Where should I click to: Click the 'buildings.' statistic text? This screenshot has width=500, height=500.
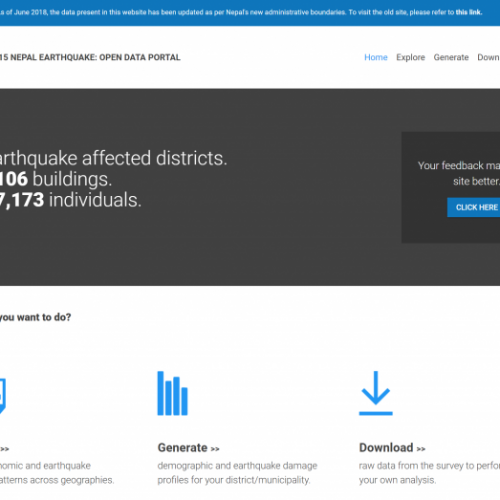[72, 179]
